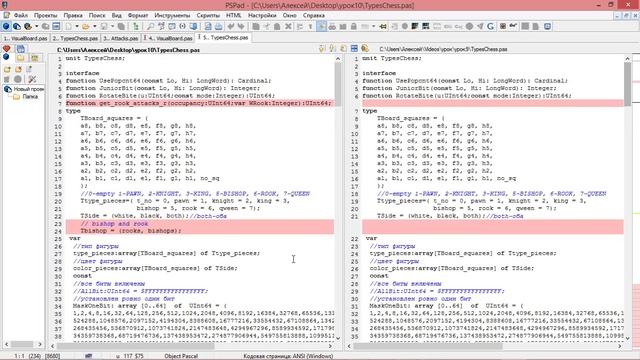Click 'unit TypesChess;' in left pane

click(95, 58)
